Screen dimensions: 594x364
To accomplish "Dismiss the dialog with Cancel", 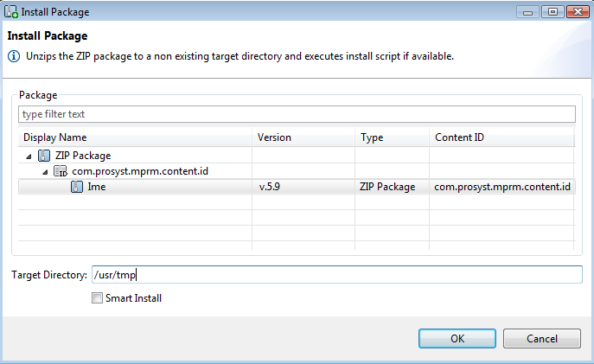I will coord(542,338).
